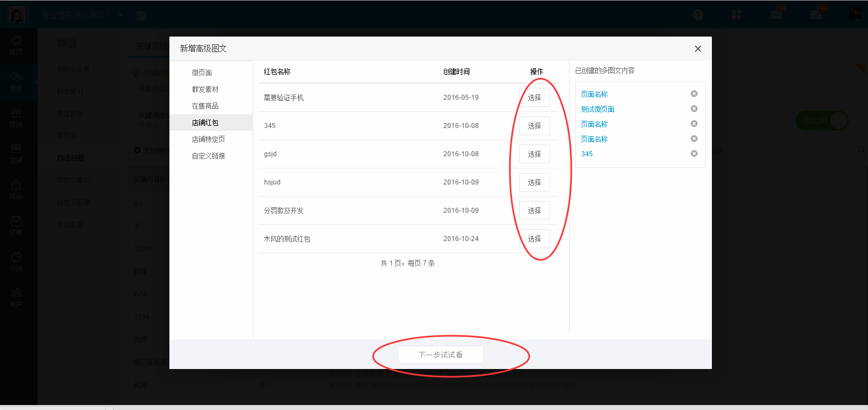
Task: Open the 345 link in created content list
Action: pyautogui.click(x=587, y=153)
